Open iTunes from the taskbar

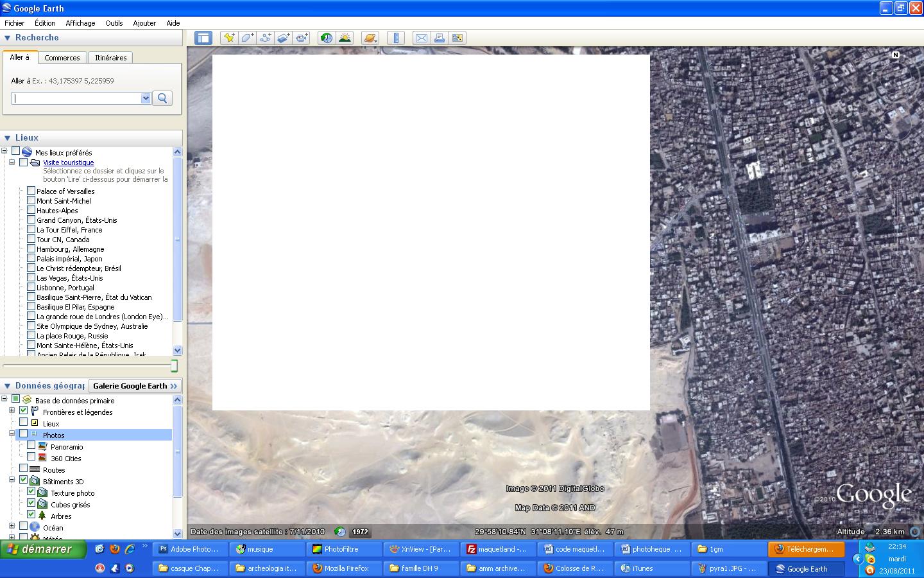pos(651,568)
